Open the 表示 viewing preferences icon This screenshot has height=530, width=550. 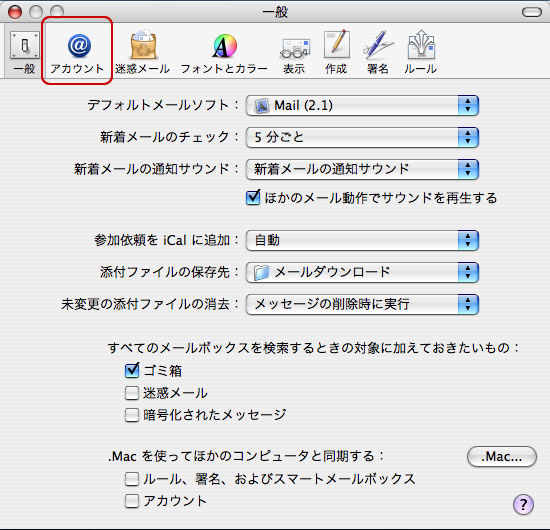point(294,53)
